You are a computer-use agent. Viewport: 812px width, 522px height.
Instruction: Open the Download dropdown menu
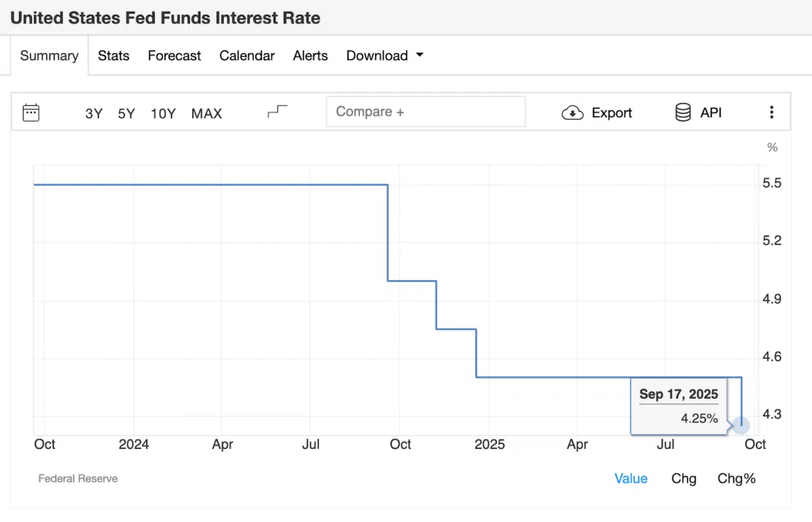click(384, 56)
